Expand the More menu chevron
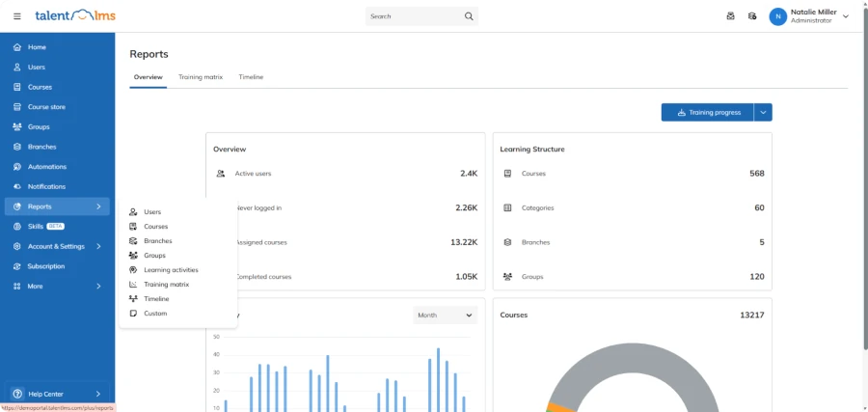The height and width of the screenshot is (412, 868). 98,287
